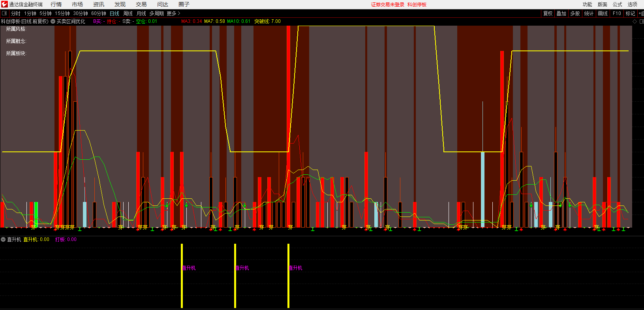
Task: Click the diamond icon at chart top right
Action: [635, 21]
